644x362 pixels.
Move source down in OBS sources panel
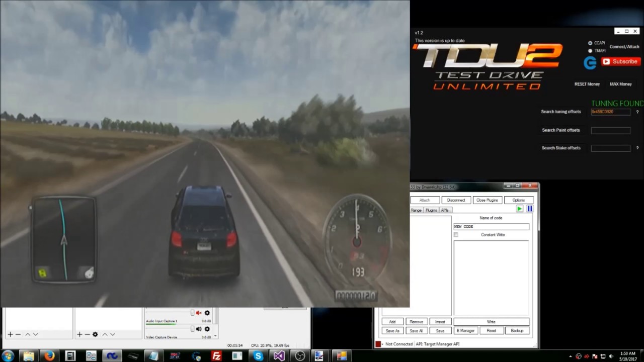(113, 334)
